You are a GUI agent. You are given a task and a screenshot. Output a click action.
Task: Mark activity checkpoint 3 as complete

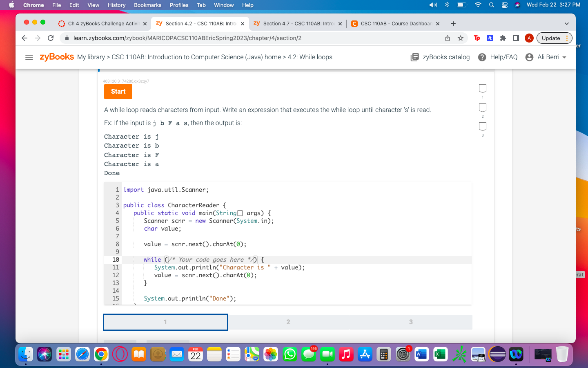482,127
